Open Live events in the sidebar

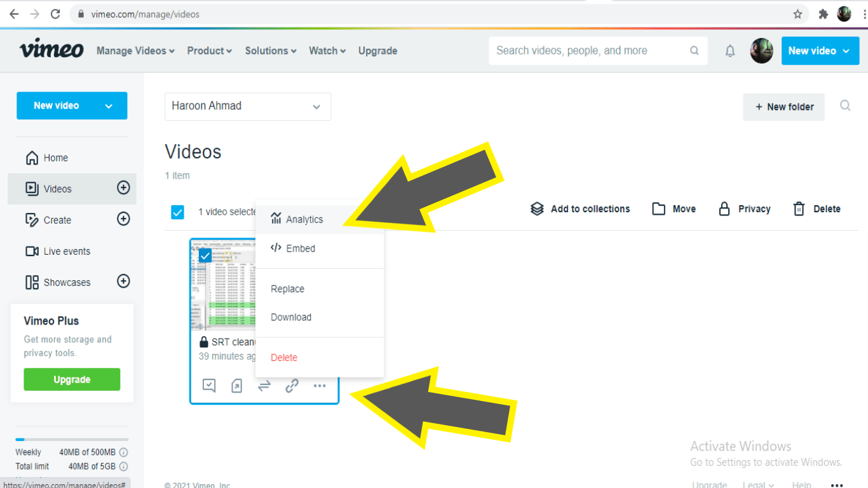58,251
